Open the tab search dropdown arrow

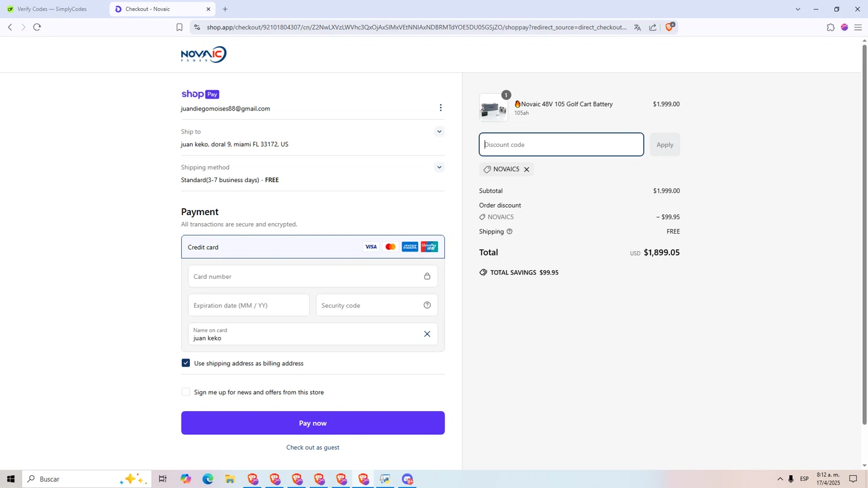[797, 9]
